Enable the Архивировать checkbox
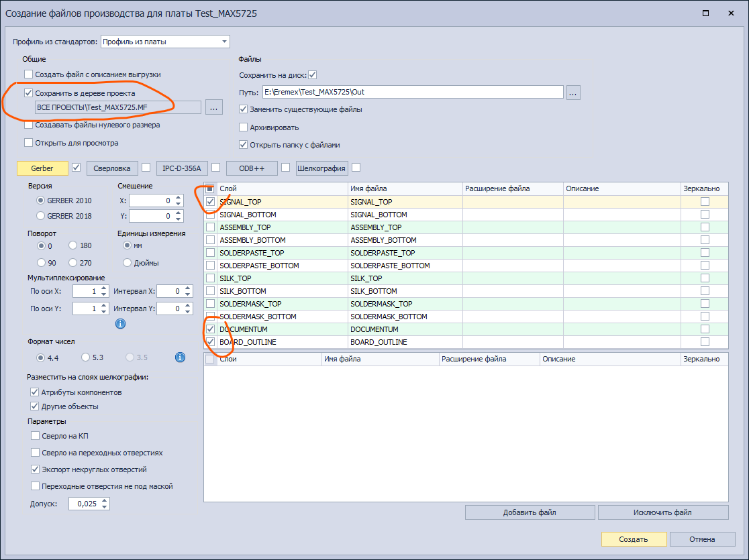Screen dimensions: 749x560 click(244, 127)
